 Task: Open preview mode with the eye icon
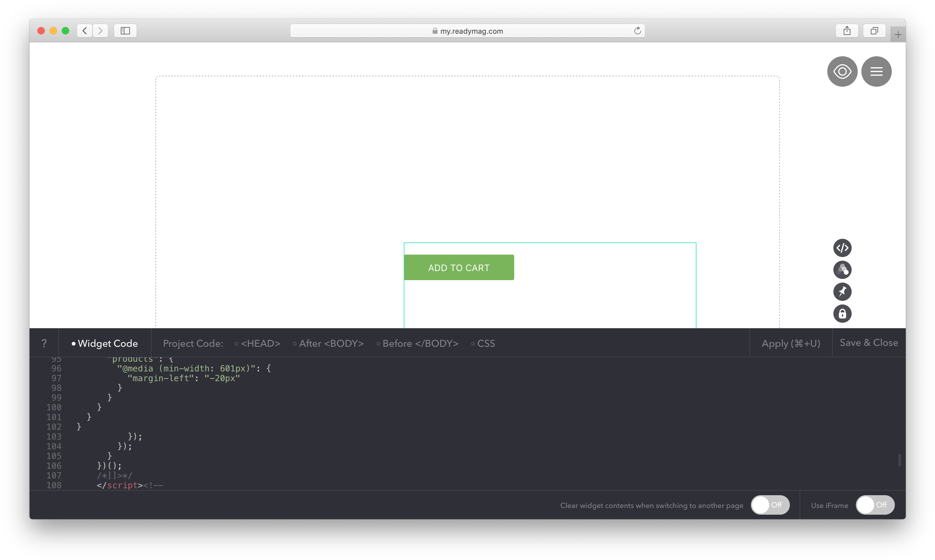pyautogui.click(x=842, y=71)
